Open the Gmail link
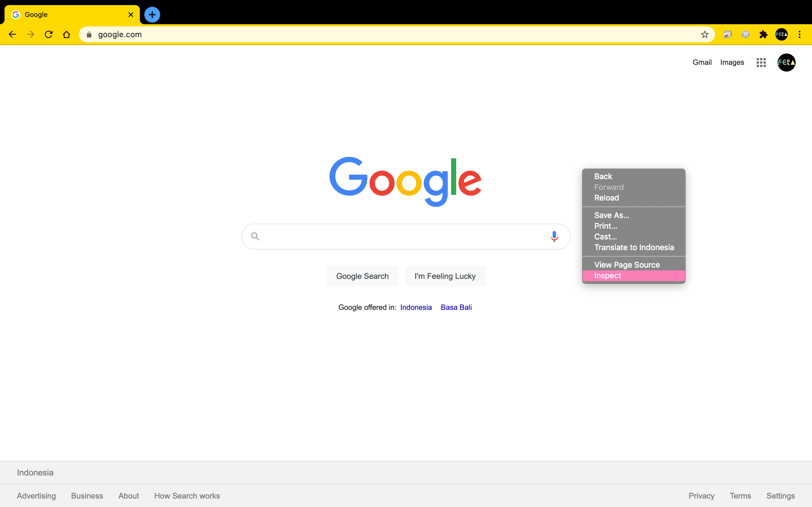Screen dimensions: 812x507 click(x=702, y=62)
